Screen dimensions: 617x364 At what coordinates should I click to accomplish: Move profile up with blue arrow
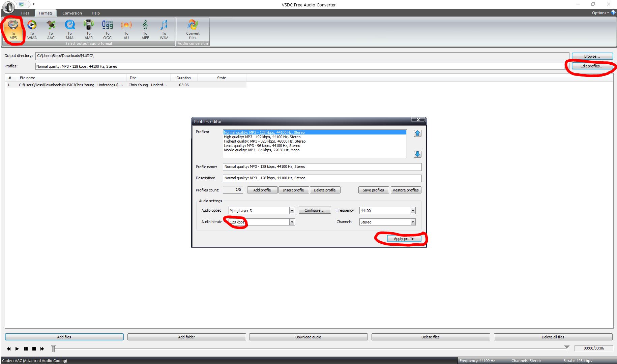[418, 133]
